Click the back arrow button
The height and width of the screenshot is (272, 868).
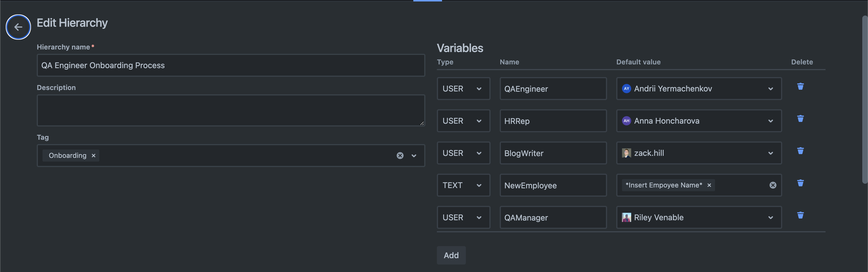point(18,27)
